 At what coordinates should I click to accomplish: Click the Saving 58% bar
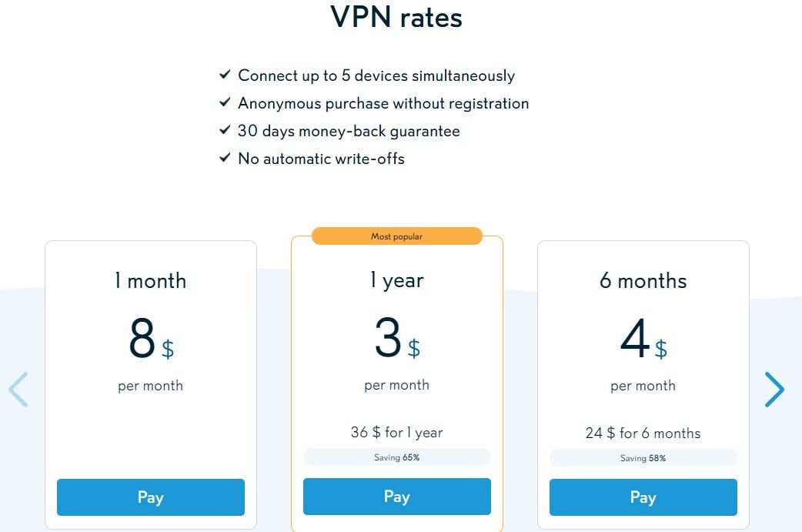(x=643, y=458)
